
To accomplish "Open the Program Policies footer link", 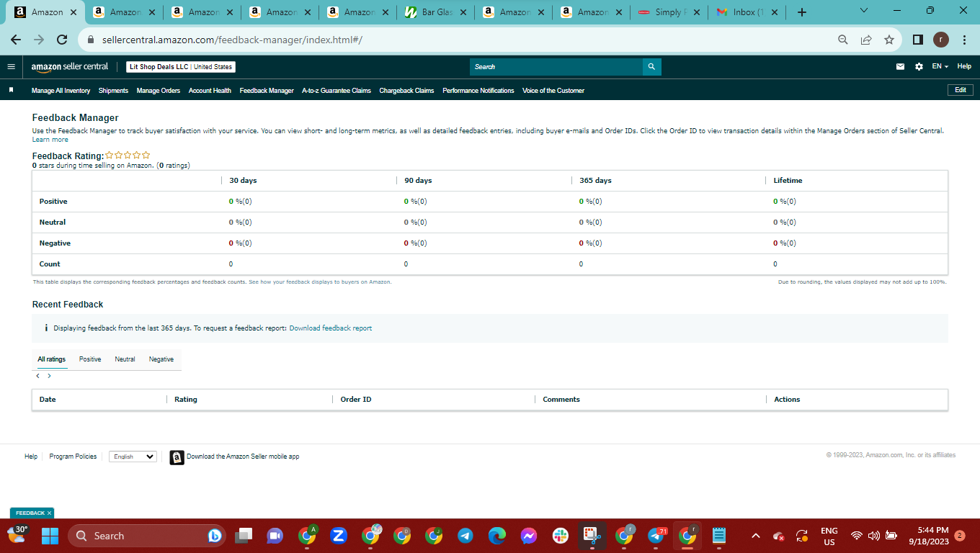I will pyautogui.click(x=73, y=457).
